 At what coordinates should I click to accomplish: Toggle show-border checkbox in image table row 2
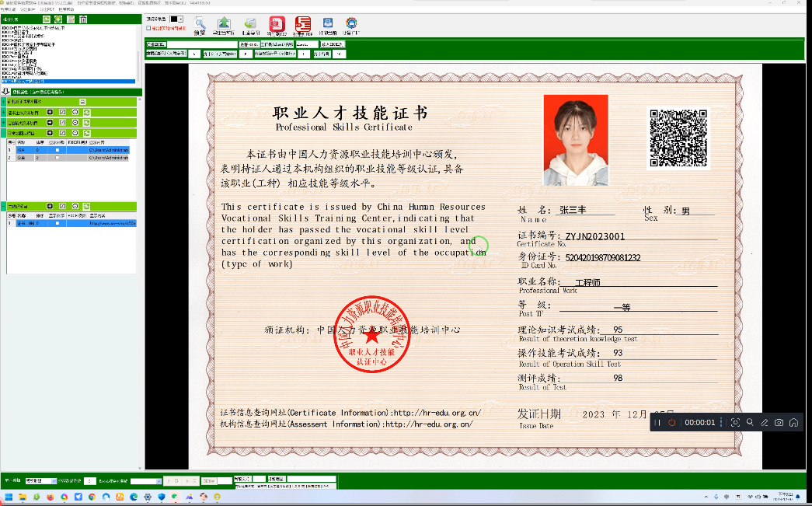click(57, 158)
